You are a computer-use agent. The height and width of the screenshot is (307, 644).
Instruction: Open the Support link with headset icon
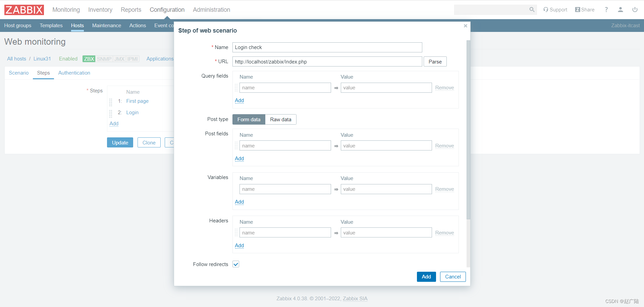(x=555, y=10)
